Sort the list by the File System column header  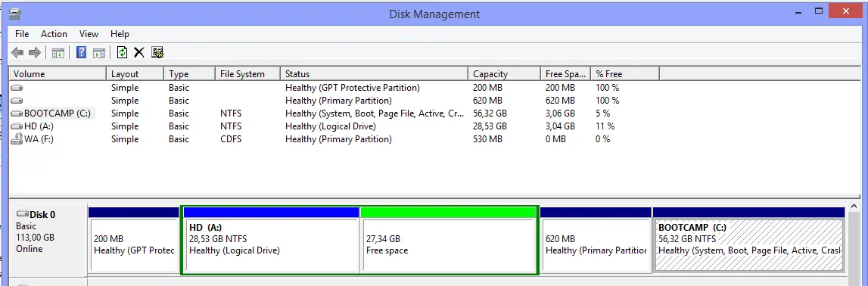click(248, 73)
